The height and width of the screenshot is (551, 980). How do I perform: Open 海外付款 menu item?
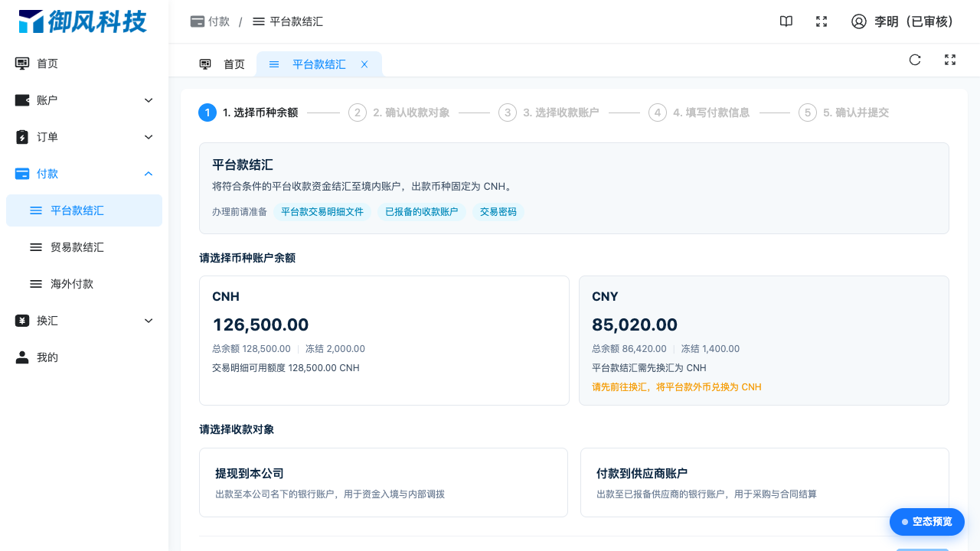[x=84, y=284]
